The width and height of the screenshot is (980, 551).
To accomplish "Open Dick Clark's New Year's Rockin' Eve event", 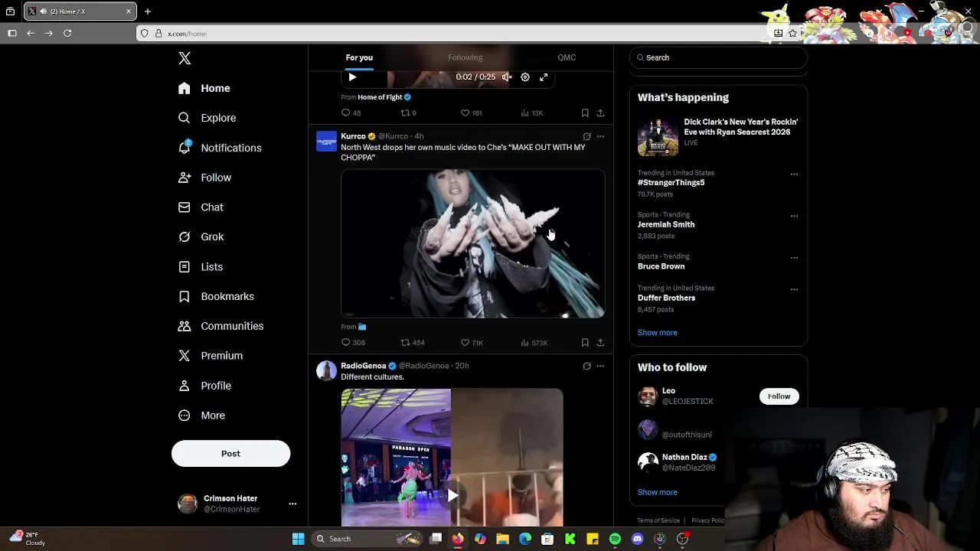I will [x=718, y=135].
